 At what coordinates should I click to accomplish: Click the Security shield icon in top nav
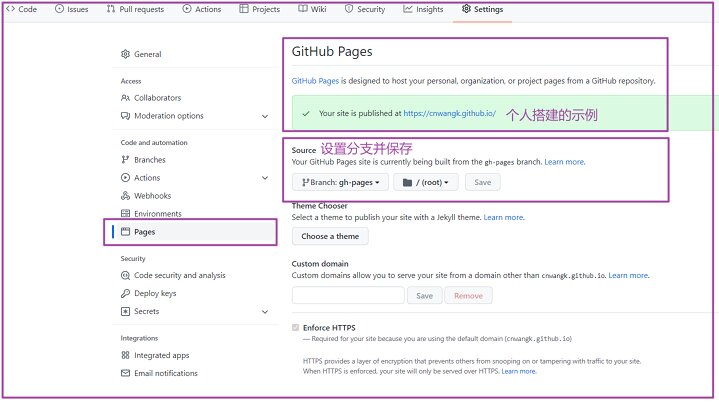pos(349,9)
